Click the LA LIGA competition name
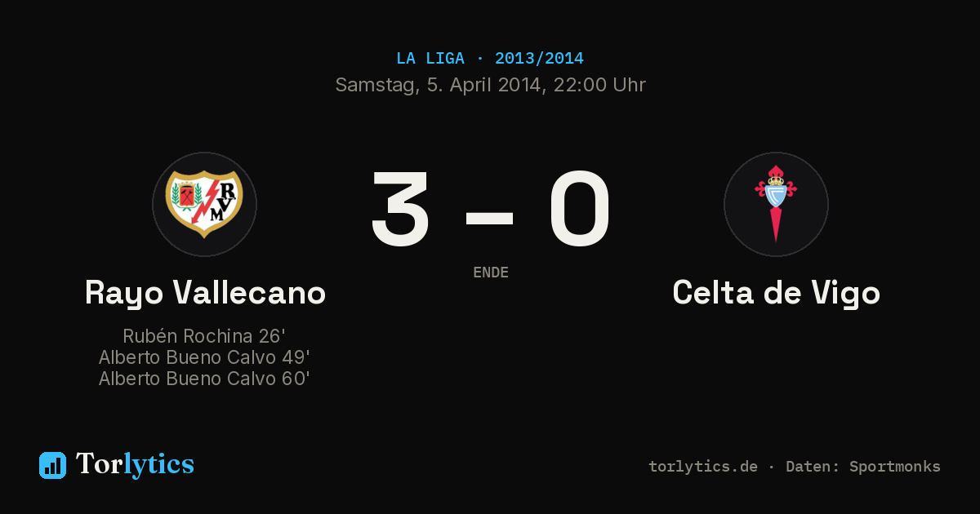The width and height of the screenshot is (980, 514). click(x=430, y=59)
